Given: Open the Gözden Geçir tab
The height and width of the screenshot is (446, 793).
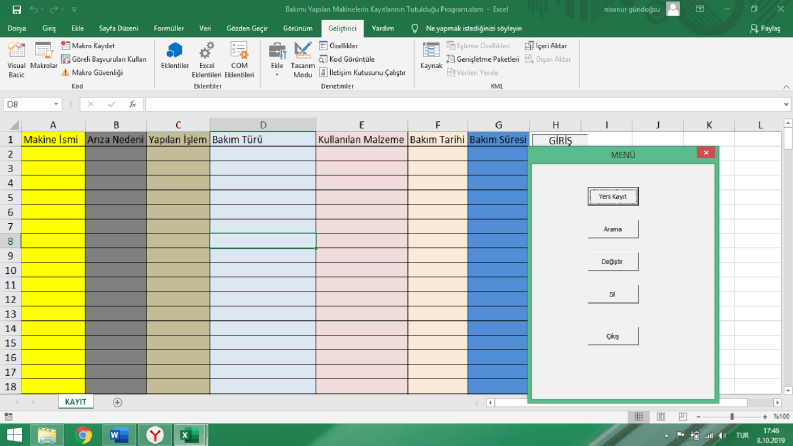Looking at the screenshot, I should pyautogui.click(x=247, y=28).
